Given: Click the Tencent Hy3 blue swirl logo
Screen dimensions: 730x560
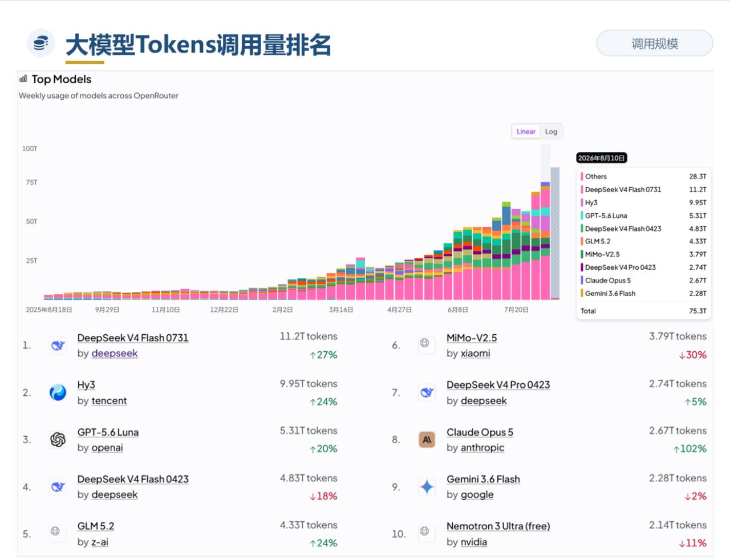Looking at the screenshot, I should [58, 392].
